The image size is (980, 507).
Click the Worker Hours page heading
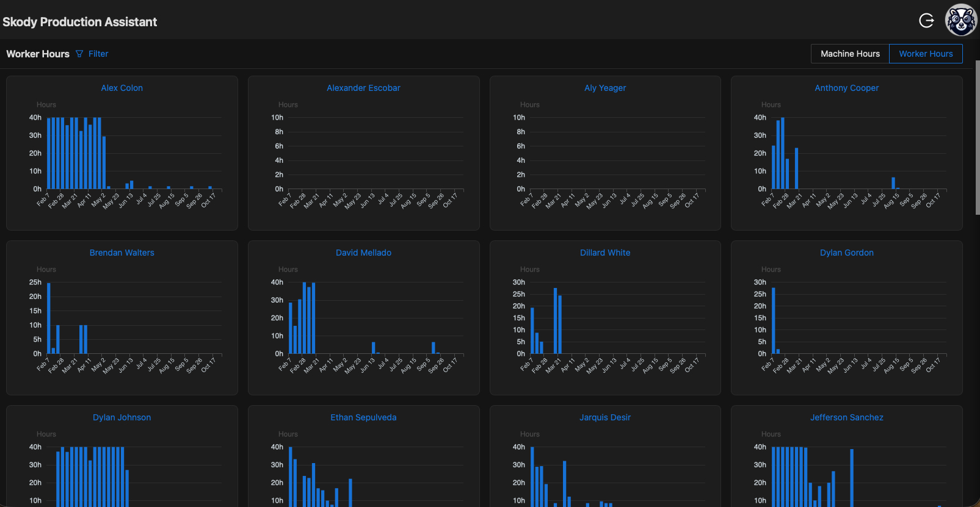38,54
